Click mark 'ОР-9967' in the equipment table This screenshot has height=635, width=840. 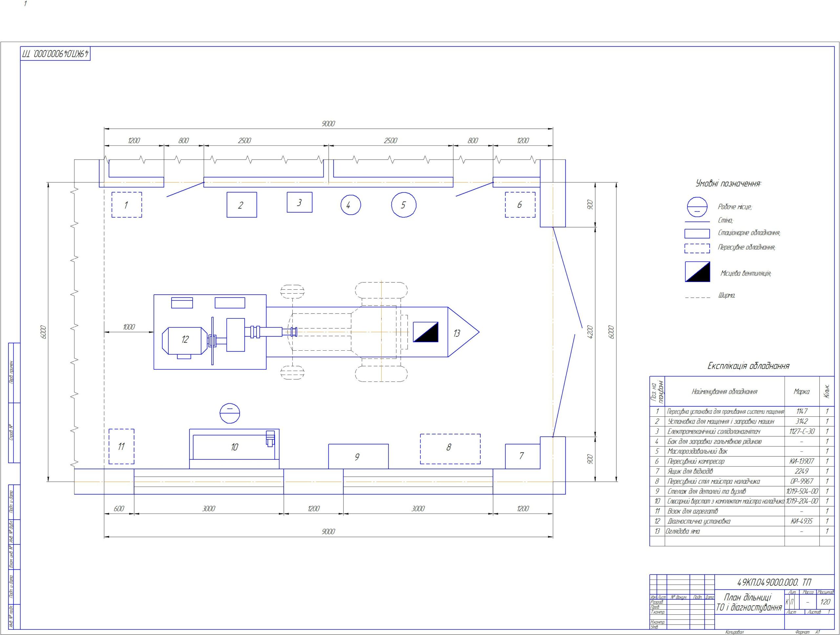coord(802,481)
